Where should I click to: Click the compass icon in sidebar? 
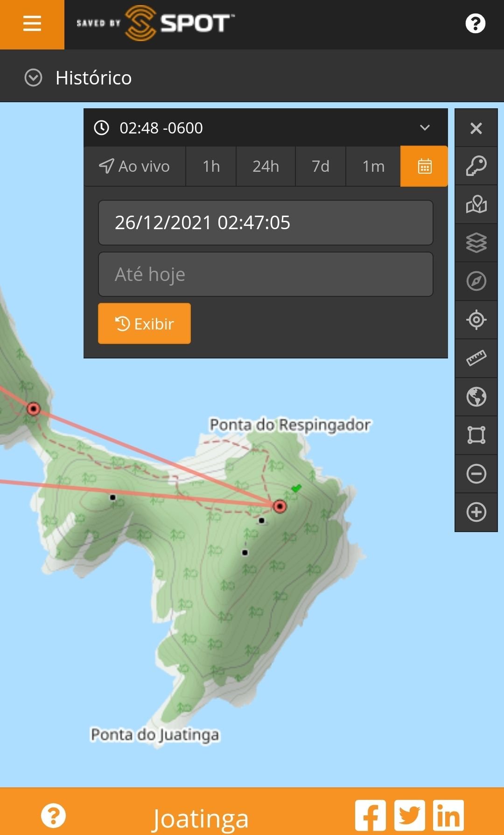pyautogui.click(x=476, y=281)
